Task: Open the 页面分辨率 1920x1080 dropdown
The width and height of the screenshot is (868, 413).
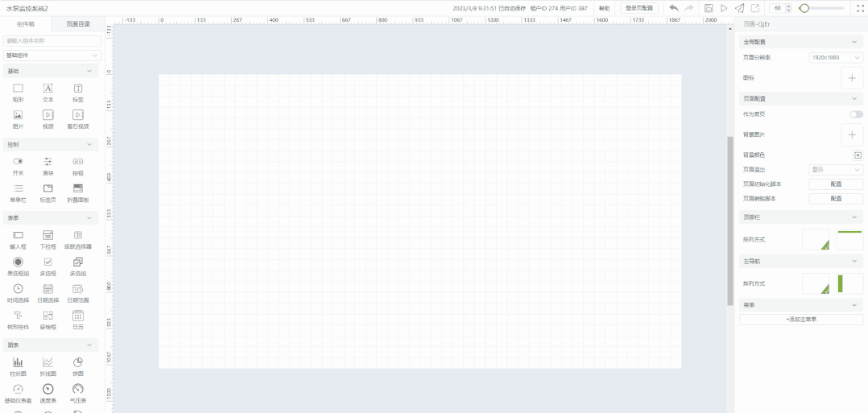Action: [x=836, y=58]
